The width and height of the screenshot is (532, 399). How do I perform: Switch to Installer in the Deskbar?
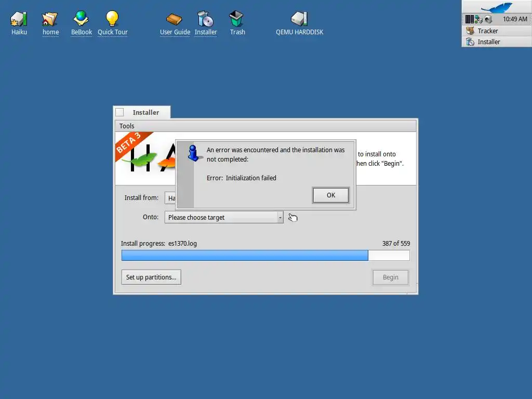(497, 42)
